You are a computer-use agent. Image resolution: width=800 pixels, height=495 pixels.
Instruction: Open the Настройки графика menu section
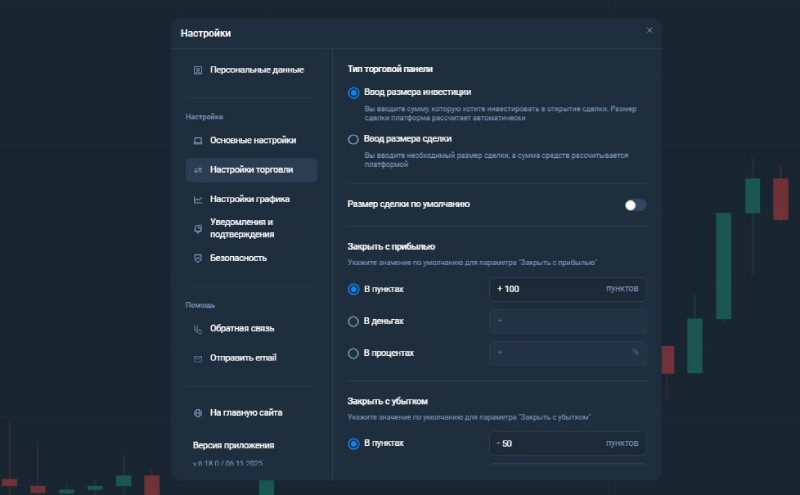(x=249, y=199)
